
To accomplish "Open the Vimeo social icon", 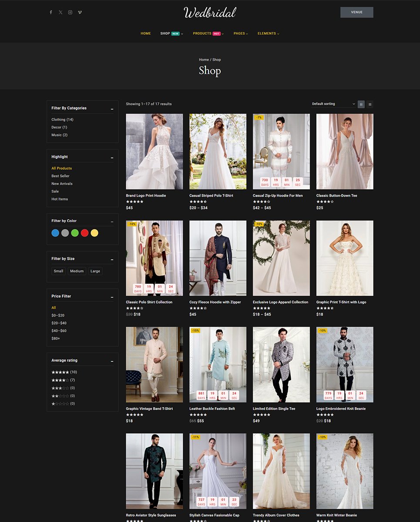I will 80,12.
